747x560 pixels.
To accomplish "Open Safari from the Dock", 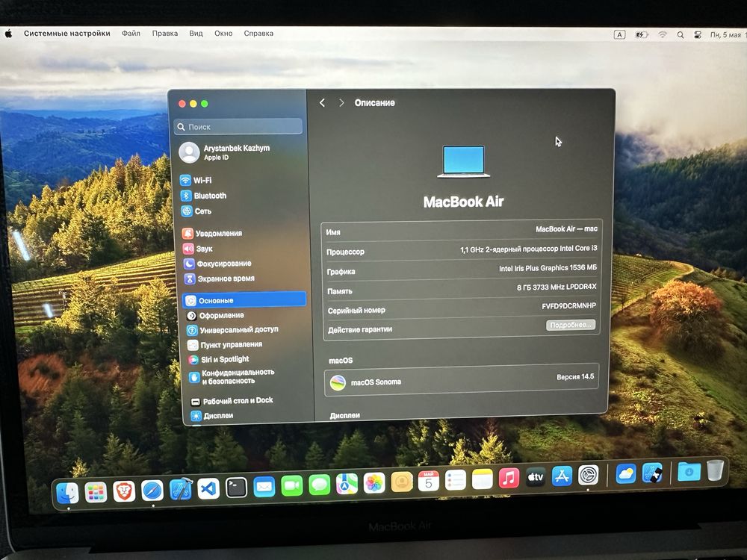I will pyautogui.click(x=152, y=491).
